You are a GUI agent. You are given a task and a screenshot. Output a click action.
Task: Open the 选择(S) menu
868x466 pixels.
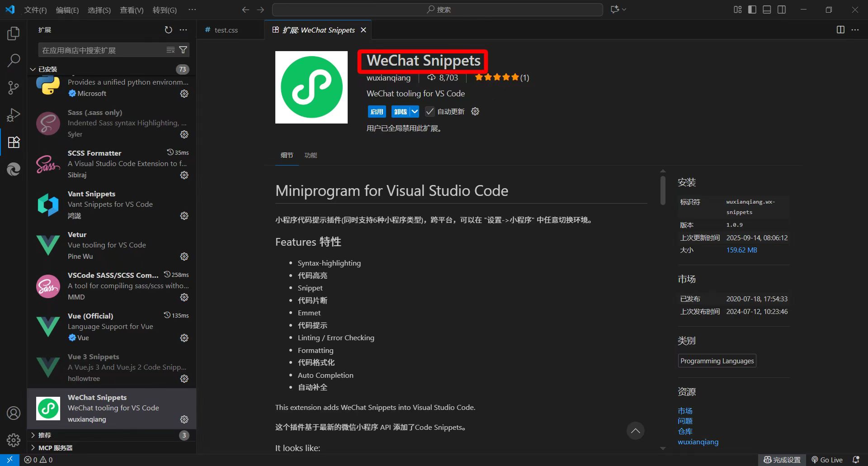coord(99,10)
